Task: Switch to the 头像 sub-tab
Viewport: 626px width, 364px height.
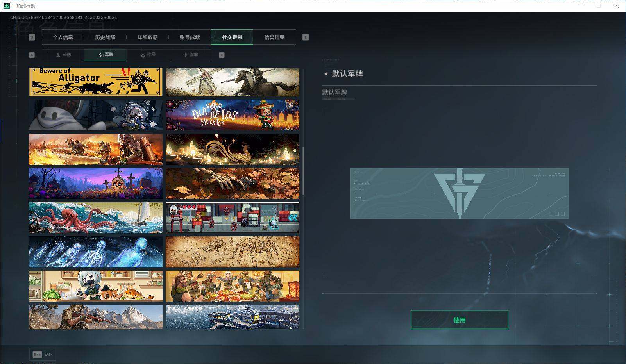Action: click(x=63, y=55)
